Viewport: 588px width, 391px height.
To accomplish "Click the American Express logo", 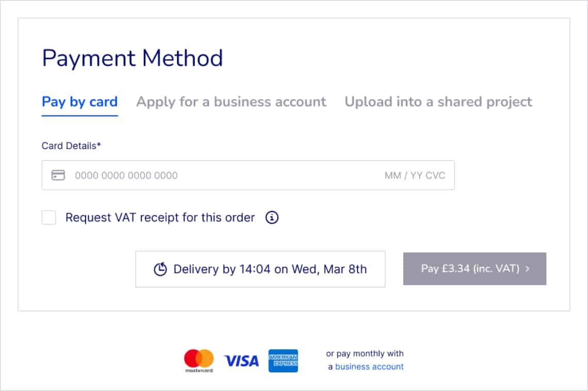I will pyautogui.click(x=283, y=361).
